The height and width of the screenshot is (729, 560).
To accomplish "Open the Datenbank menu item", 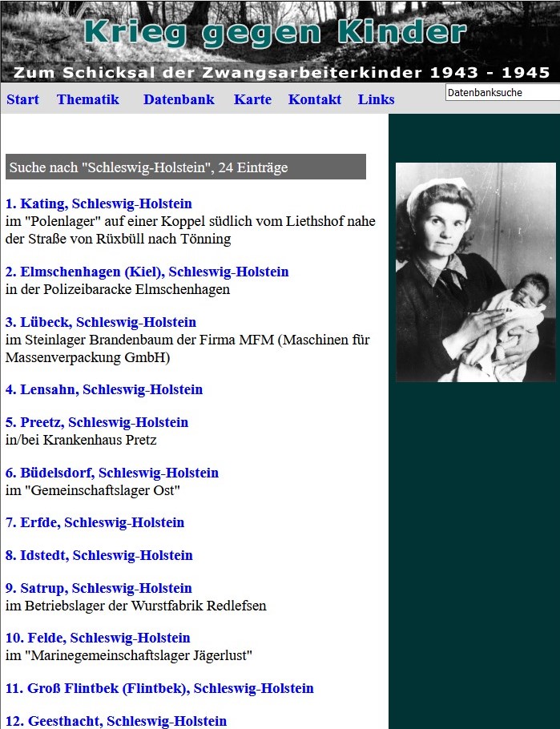I will 179,99.
